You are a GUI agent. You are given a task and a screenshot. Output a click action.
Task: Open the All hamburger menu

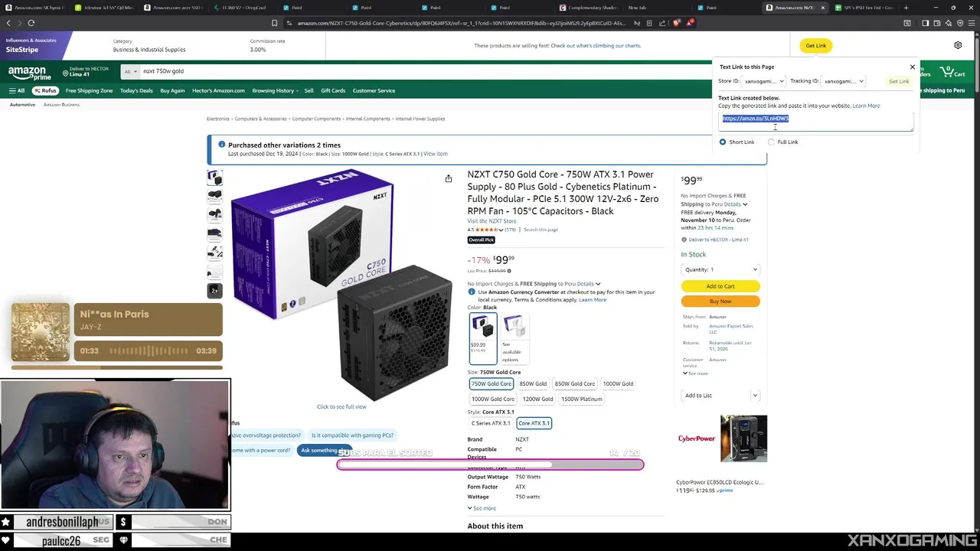17,90
